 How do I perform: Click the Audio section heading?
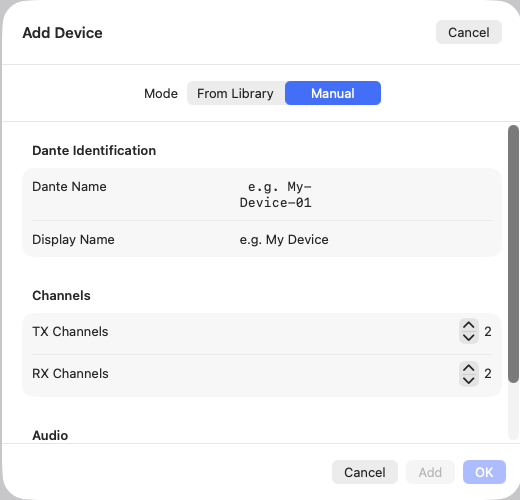tap(50, 435)
